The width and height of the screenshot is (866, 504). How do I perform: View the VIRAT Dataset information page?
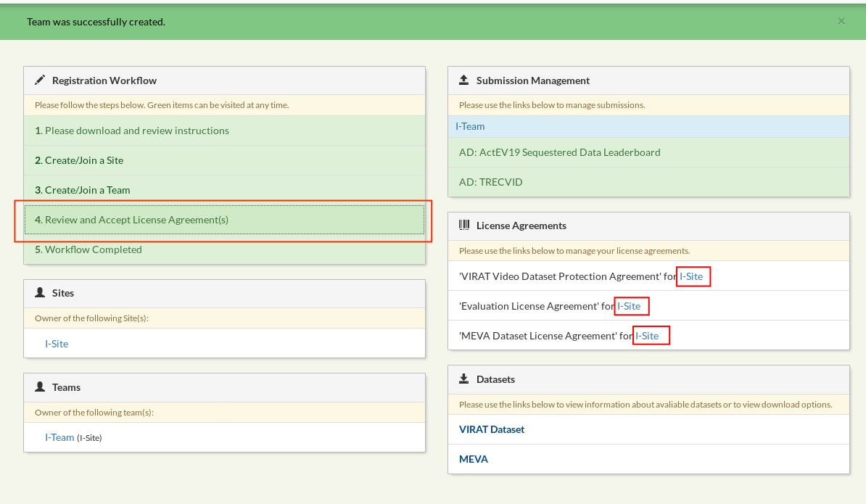[491, 429]
